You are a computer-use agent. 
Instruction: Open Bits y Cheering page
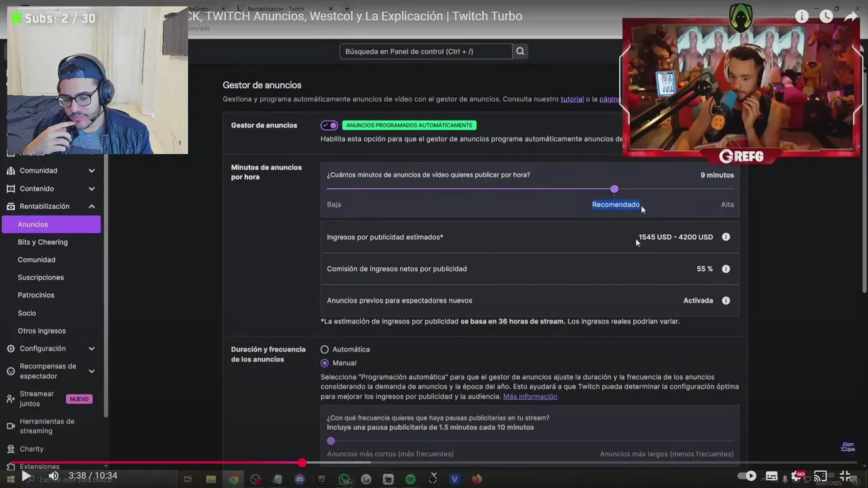[x=43, y=242]
